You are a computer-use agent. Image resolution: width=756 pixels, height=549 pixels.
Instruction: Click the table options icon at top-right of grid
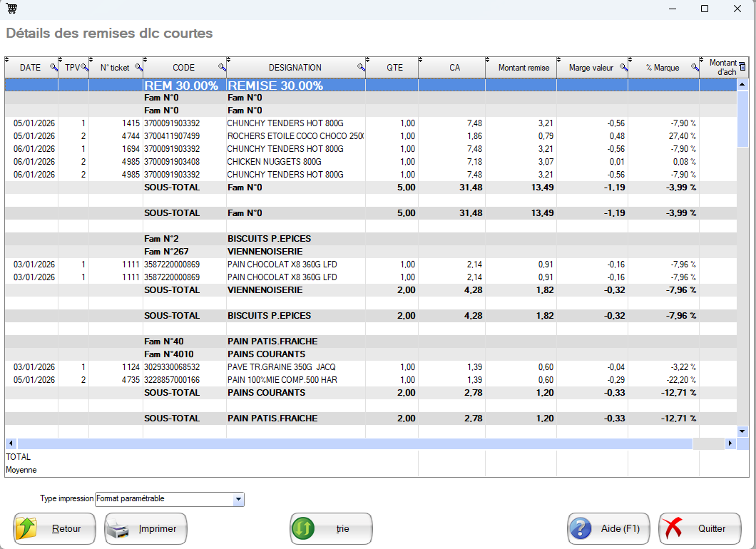tap(742, 67)
